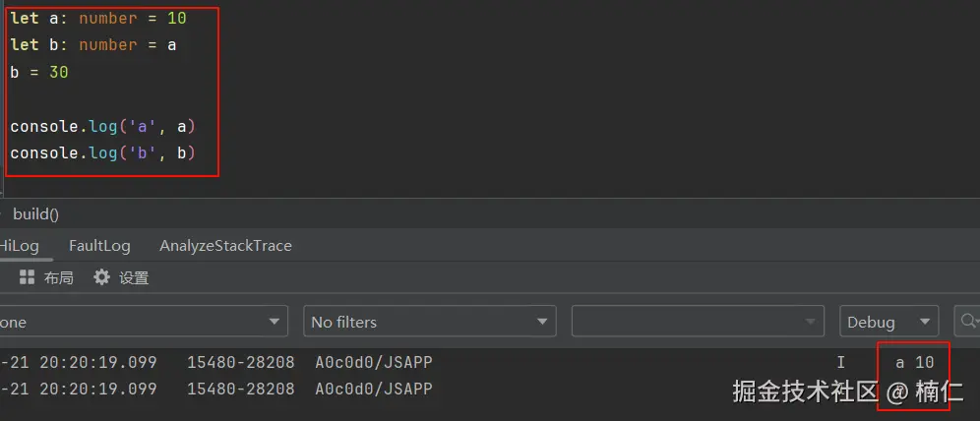Click the 'let a: number = 10' line

point(98,18)
